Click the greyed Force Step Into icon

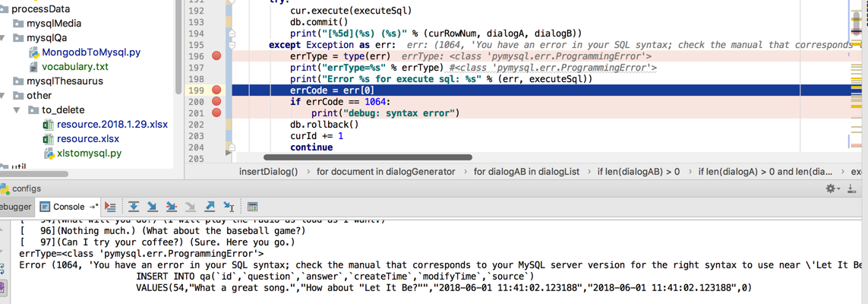pos(191,207)
